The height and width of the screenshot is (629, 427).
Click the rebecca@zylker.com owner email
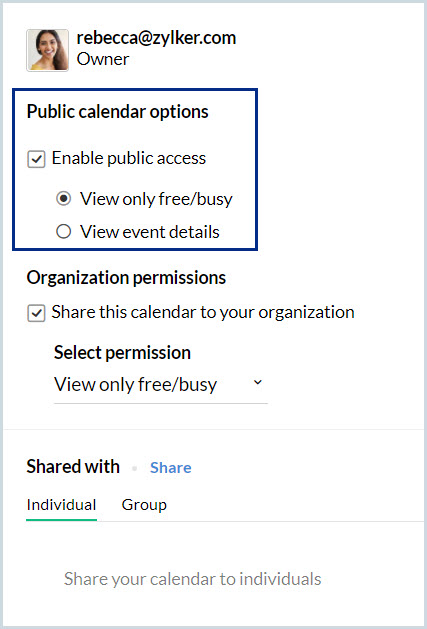pyautogui.click(x=156, y=38)
